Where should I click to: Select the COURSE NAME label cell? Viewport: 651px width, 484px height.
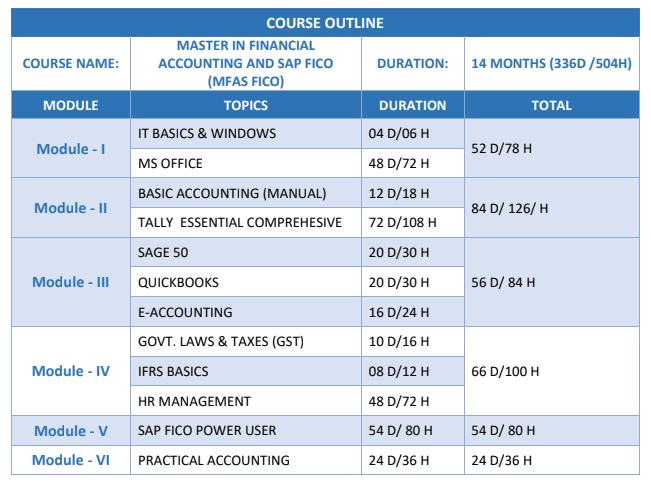[70, 63]
